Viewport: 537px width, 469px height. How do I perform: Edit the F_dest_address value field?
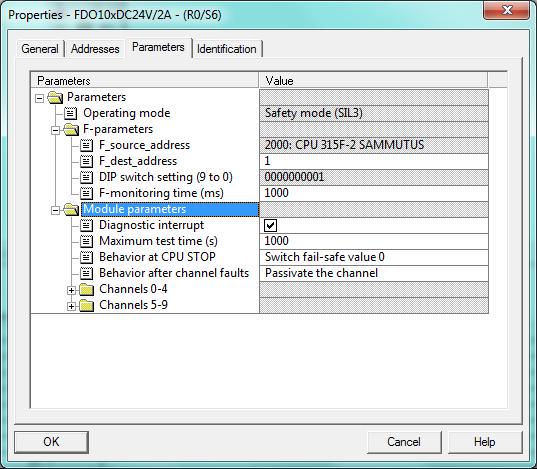point(374,161)
